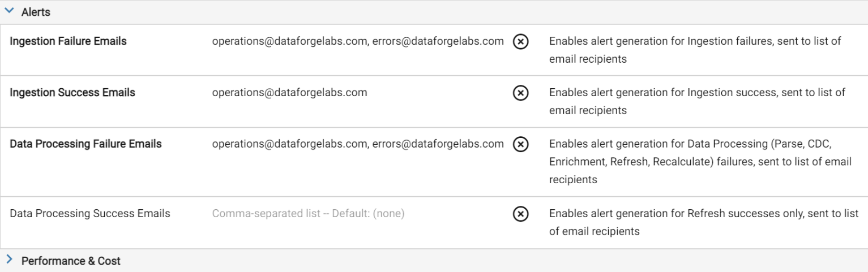This screenshot has height=272, width=868.
Task: Edit the Ingestion Failure Emails recipient list
Action: (x=358, y=41)
